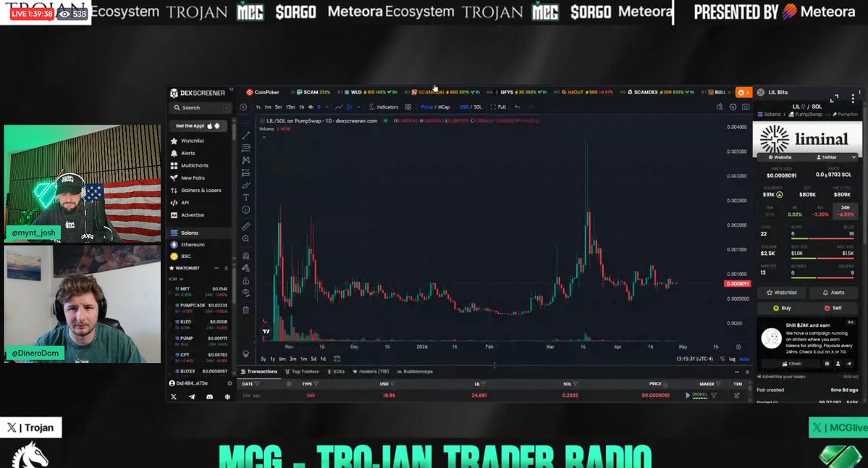The height and width of the screenshot is (468, 868).
Task: Switch to the Holders (718) tab
Action: point(371,372)
